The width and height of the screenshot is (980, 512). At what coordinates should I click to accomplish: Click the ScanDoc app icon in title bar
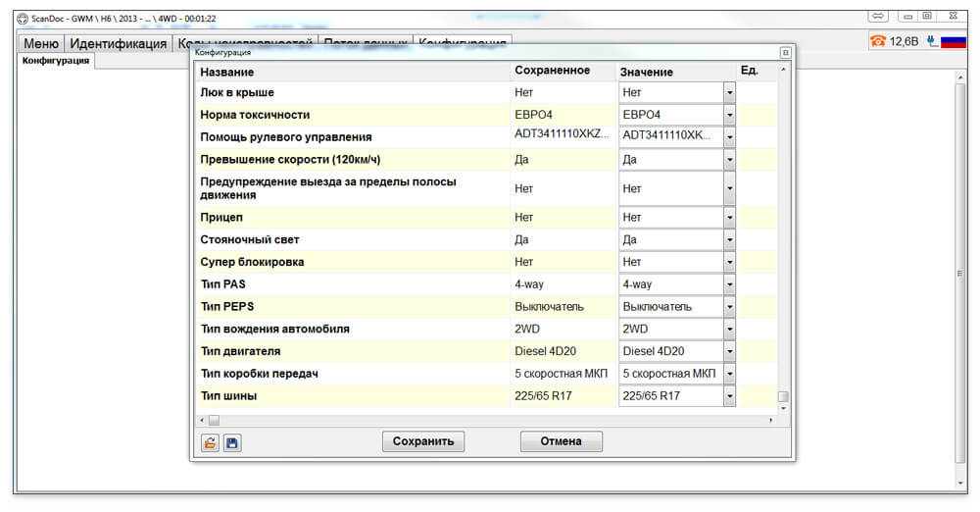click(23, 19)
